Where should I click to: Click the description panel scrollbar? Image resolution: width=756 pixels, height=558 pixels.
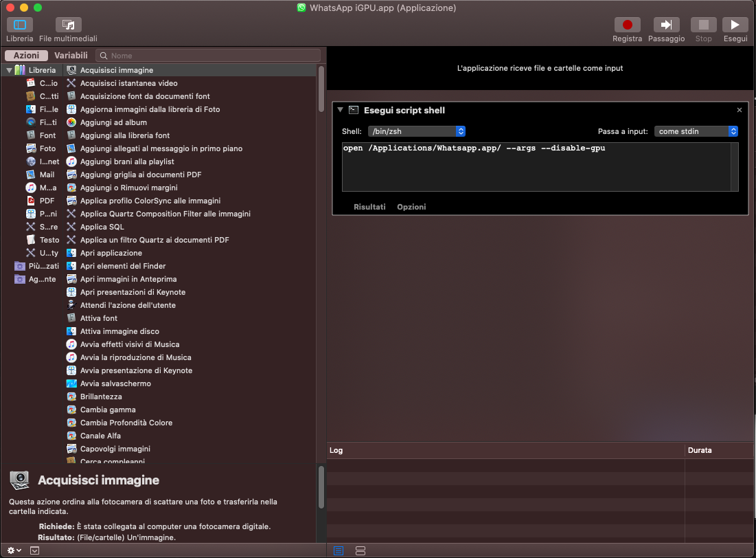point(321,487)
